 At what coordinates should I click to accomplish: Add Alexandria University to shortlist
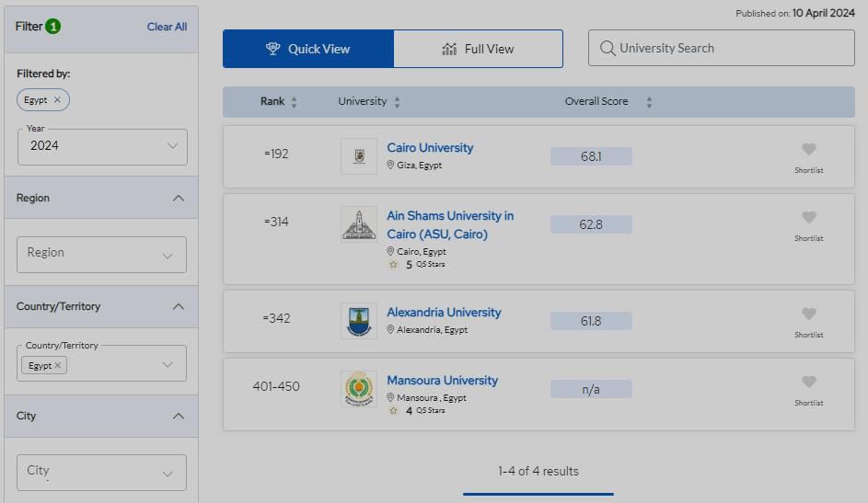click(x=808, y=314)
